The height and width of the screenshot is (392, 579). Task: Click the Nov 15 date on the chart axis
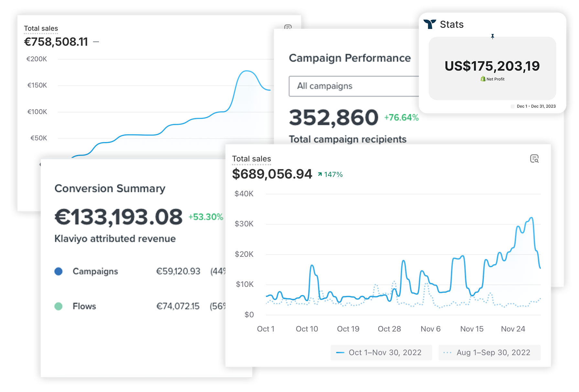472,329
